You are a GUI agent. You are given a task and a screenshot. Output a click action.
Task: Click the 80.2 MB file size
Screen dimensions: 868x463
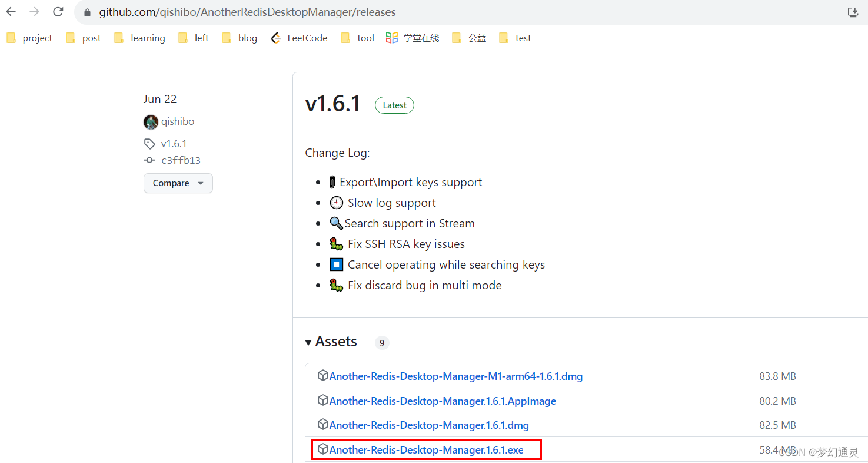777,401
